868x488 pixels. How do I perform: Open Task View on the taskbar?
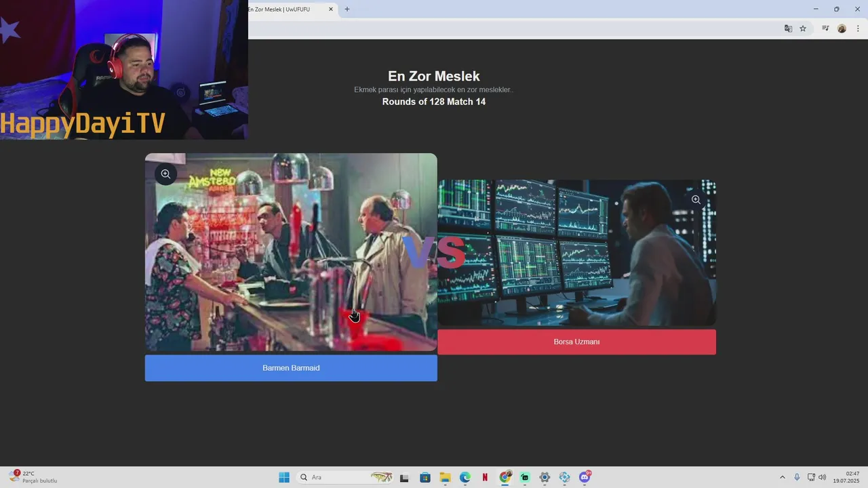coord(404,477)
